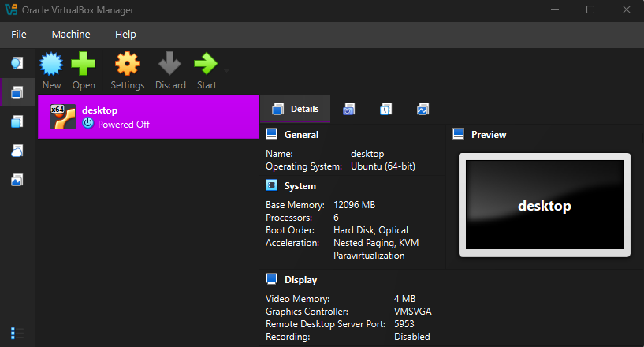The height and width of the screenshot is (347, 644).
Task: Click the green plus Open icon
Action: (84, 64)
